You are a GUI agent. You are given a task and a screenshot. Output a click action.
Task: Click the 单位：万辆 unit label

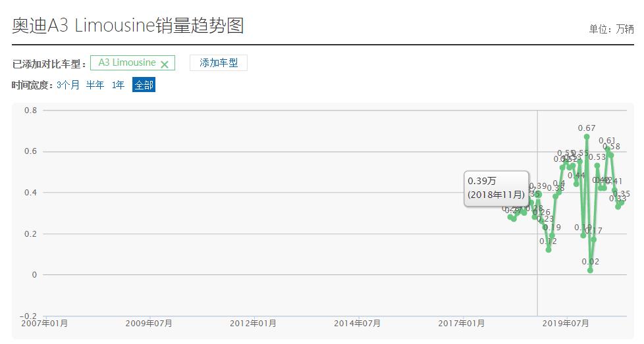click(612, 29)
